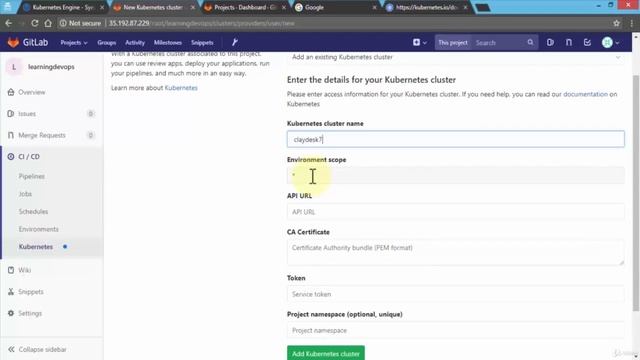This screenshot has width=640, height=360.
Task: Click the Add Kubernetes cluster button
Action: point(326,353)
